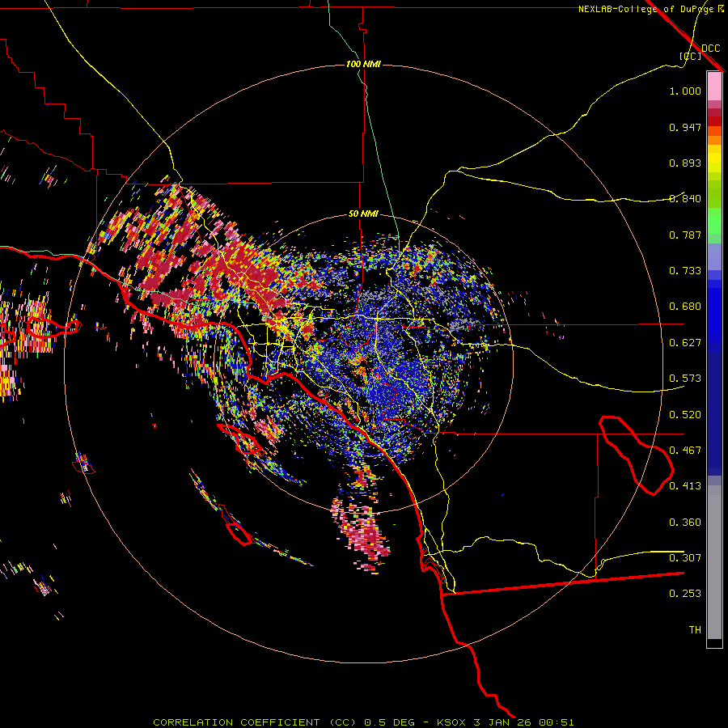728x728 pixels.
Task: Click the 0.307 scale value
Action: click(x=685, y=558)
